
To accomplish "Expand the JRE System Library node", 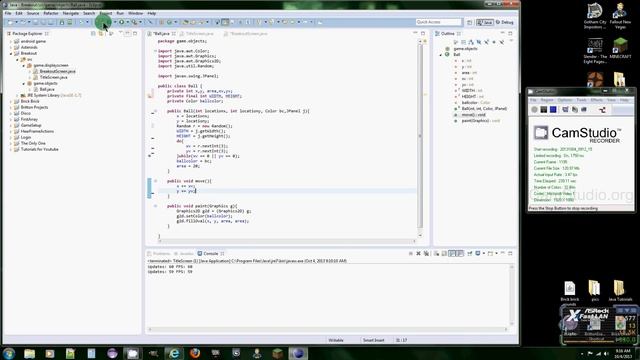I will (x=18, y=95).
